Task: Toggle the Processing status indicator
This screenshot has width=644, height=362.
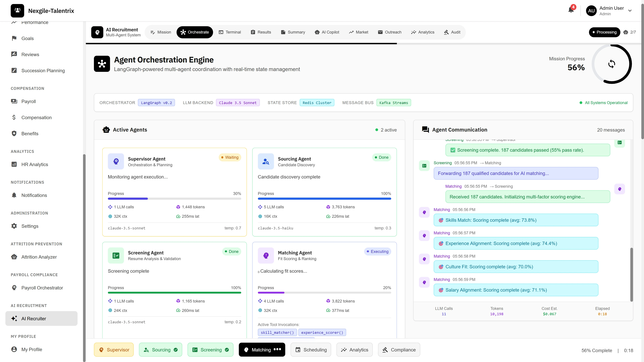Action: point(604,32)
